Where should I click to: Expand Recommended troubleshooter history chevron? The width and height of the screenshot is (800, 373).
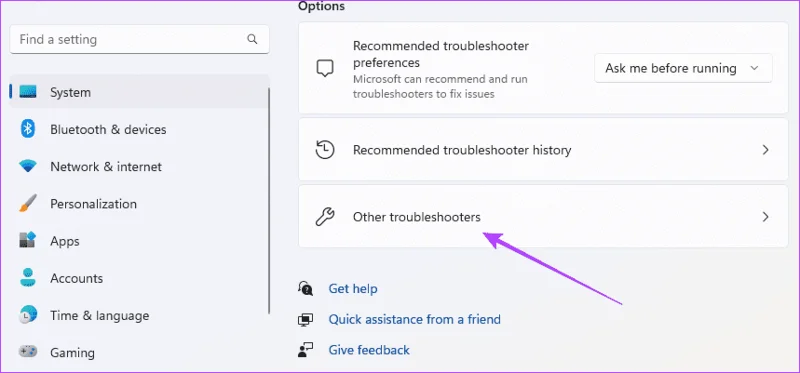[765, 150]
